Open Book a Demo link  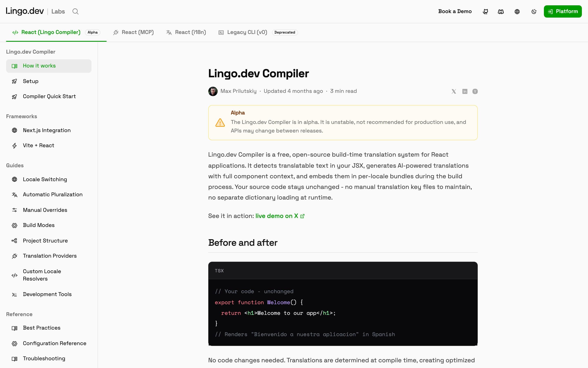point(455,11)
